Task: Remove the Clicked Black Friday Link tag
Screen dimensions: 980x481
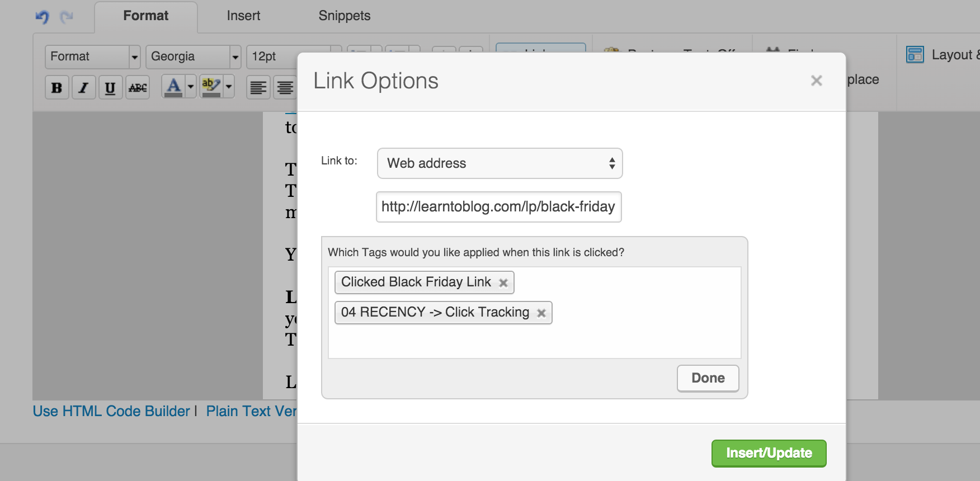Action: (503, 282)
